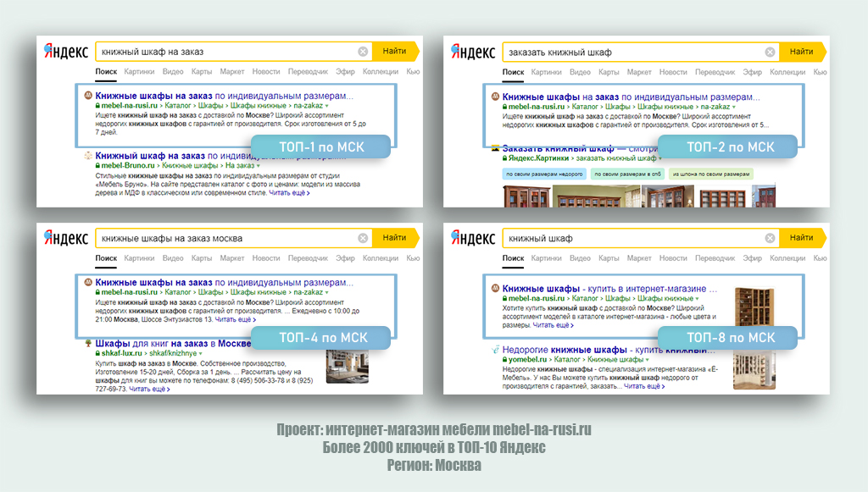Open the arrow after na-zakaz in the ТОП-4 panel
The width and height of the screenshot is (868, 492).
pyautogui.click(x=327, y=292)
